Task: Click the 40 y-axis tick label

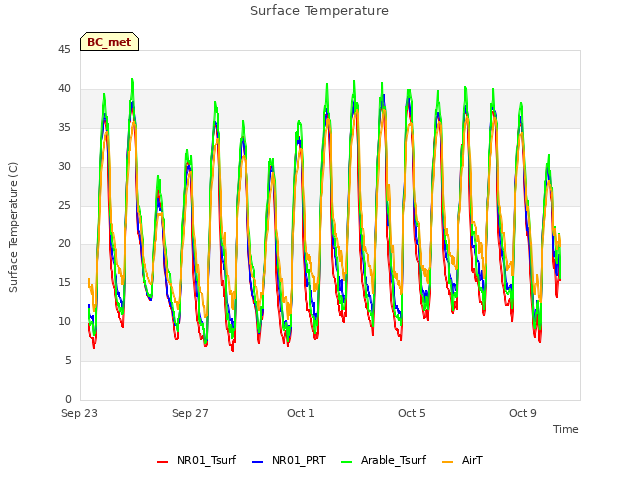Action: click(x=64, y=89)
